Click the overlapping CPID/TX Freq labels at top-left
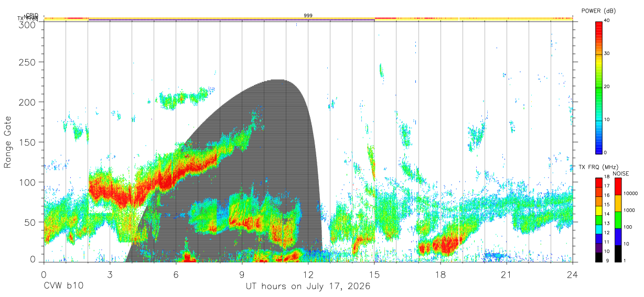 click(x=28, y=17)
